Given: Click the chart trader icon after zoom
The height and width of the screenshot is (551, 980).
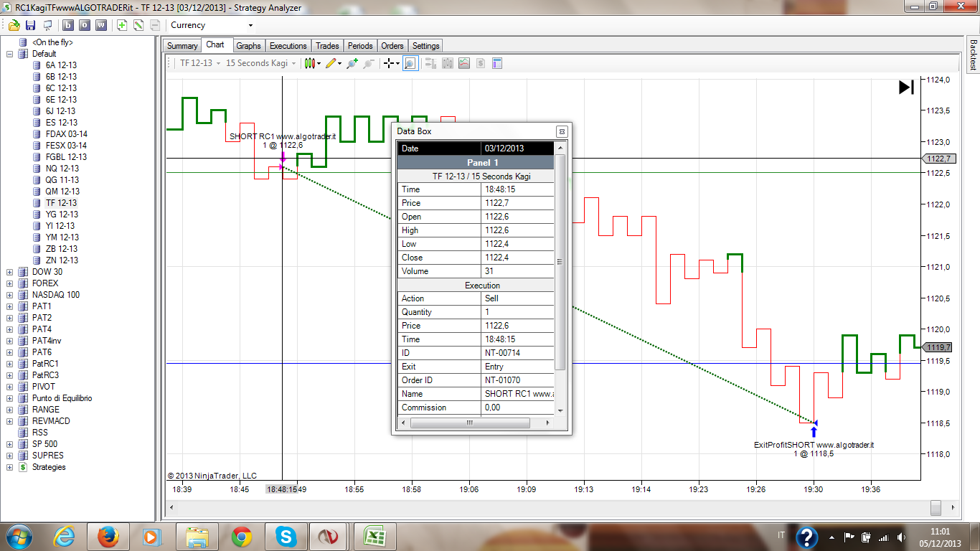Looking at the screenshot, I should point(431,63).
